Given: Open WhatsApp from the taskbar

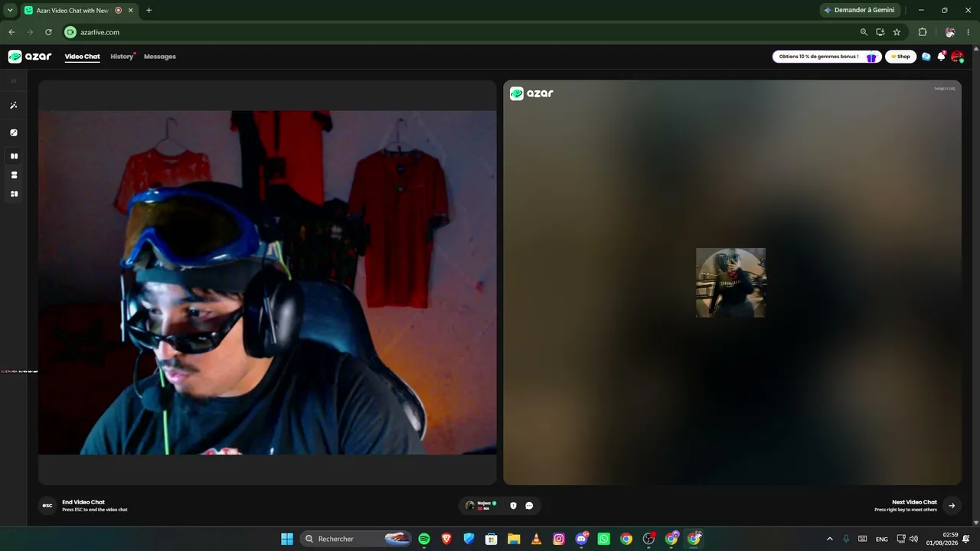Looking at the screenshot, I should click(x=604, y=539).
